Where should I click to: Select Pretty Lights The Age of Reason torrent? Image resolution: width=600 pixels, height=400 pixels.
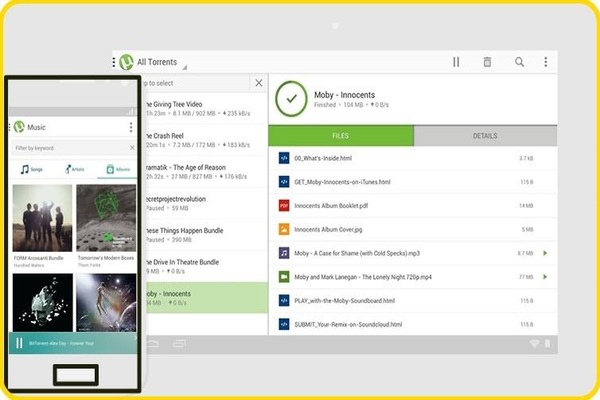tap(205, 172)
